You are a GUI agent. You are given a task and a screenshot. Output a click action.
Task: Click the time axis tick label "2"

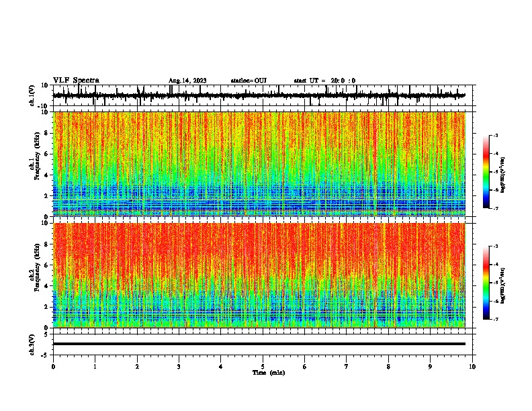(137, 367)
